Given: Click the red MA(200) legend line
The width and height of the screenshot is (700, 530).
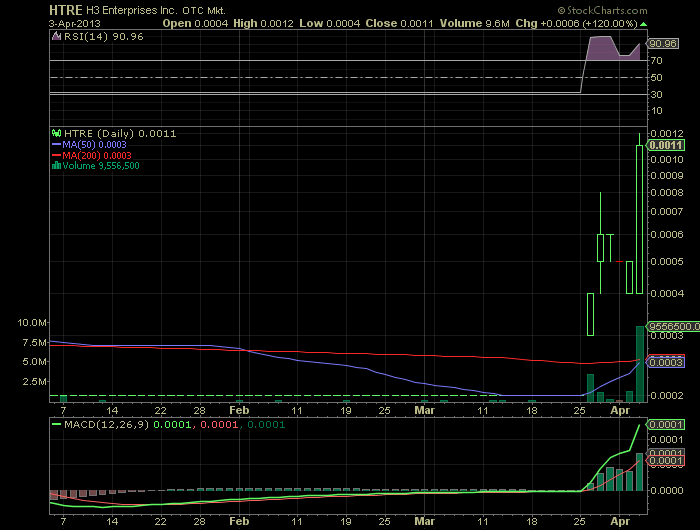Looking at the screenshot, I should click(x=56, y=155).
